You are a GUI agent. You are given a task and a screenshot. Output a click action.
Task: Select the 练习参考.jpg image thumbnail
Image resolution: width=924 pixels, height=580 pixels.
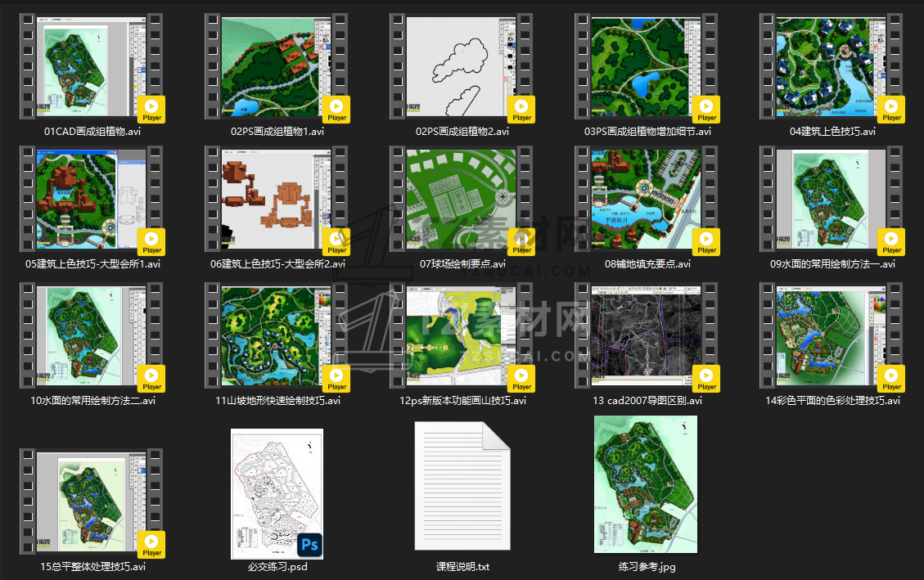tap(646, 484)
